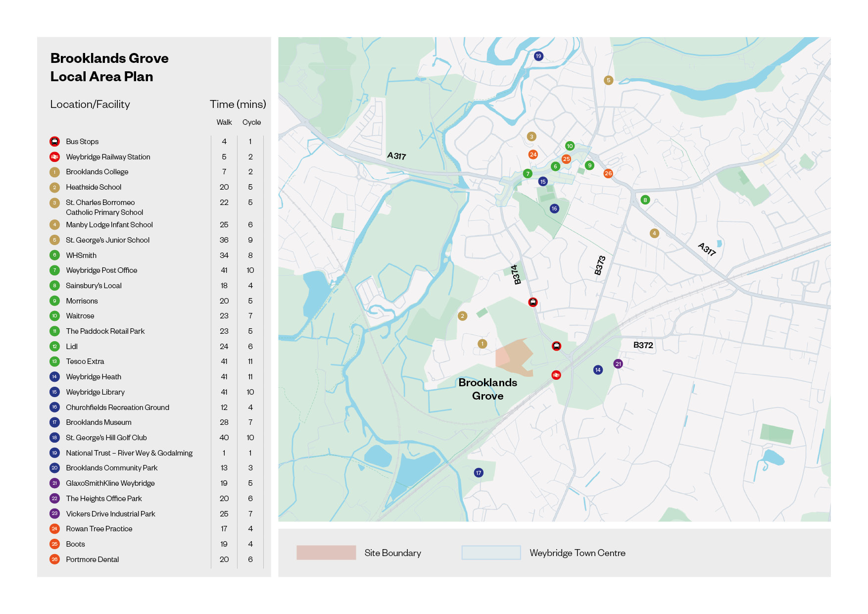The height and width of the screenshot is (614, 868).
Task: Select green marker 8 on the map
Action: (645, 200)
